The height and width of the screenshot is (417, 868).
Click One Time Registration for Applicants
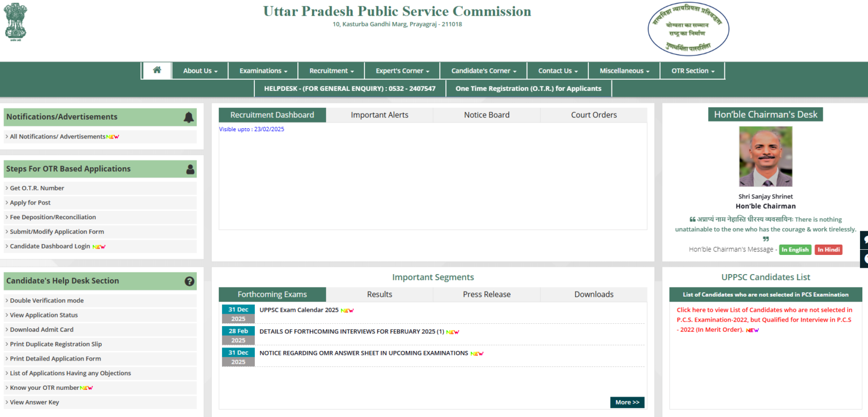click(x=528, y=88)
